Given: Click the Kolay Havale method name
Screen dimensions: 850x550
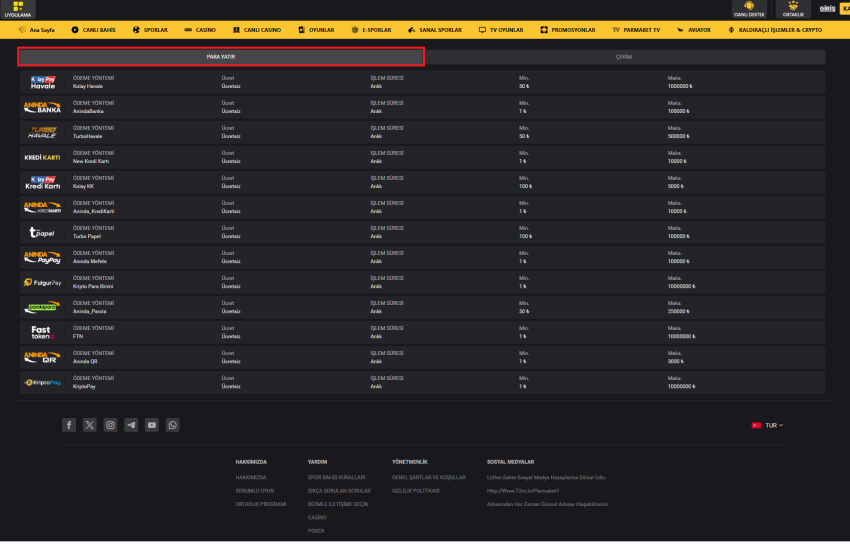Looking at the screenshot, I should (88, 86).
